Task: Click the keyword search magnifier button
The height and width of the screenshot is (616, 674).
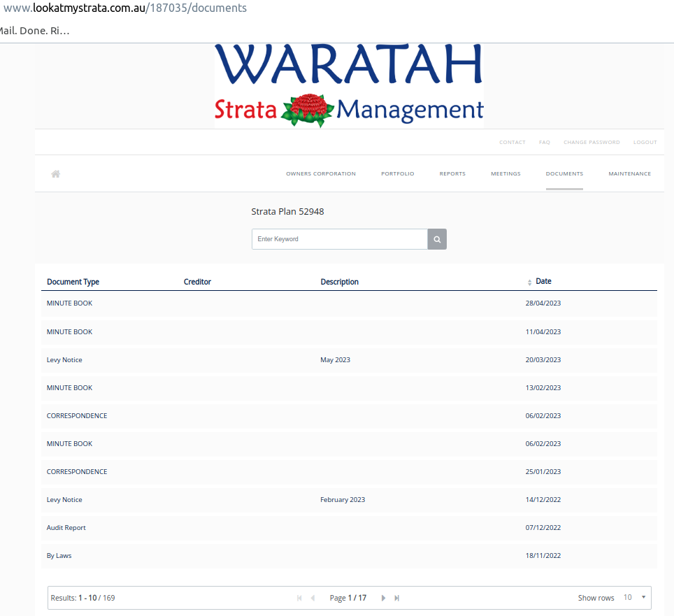Action: point(437,239)
